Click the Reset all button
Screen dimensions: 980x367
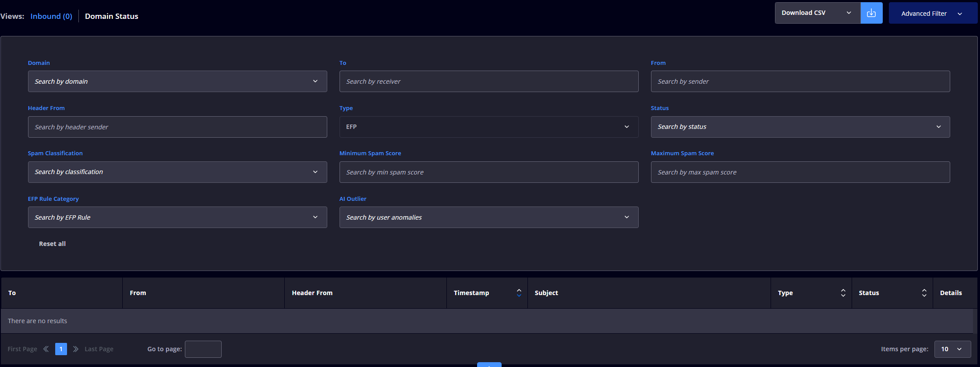point(52,244)
